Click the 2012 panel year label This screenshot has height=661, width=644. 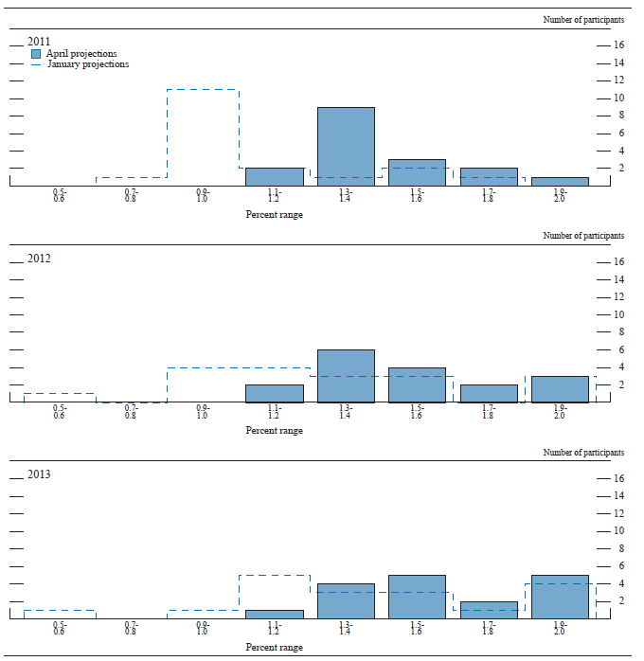click(39, 259)
